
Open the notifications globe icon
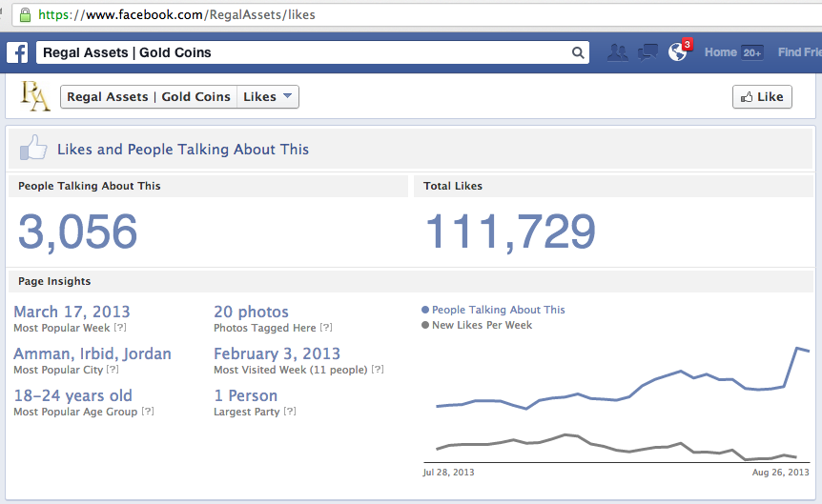(x=677, y=52)
